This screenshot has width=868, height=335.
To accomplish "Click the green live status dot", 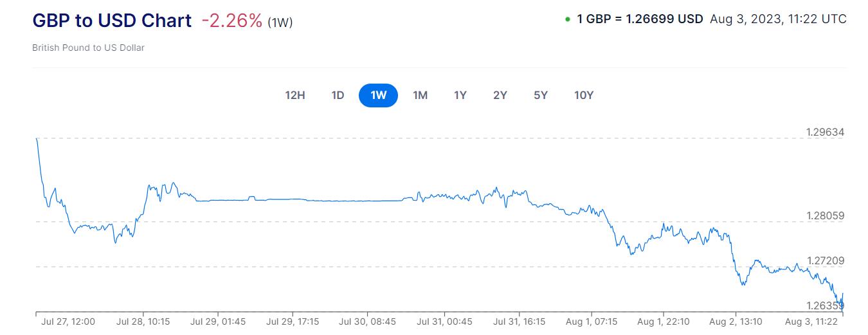I will [x=568, y=19].
